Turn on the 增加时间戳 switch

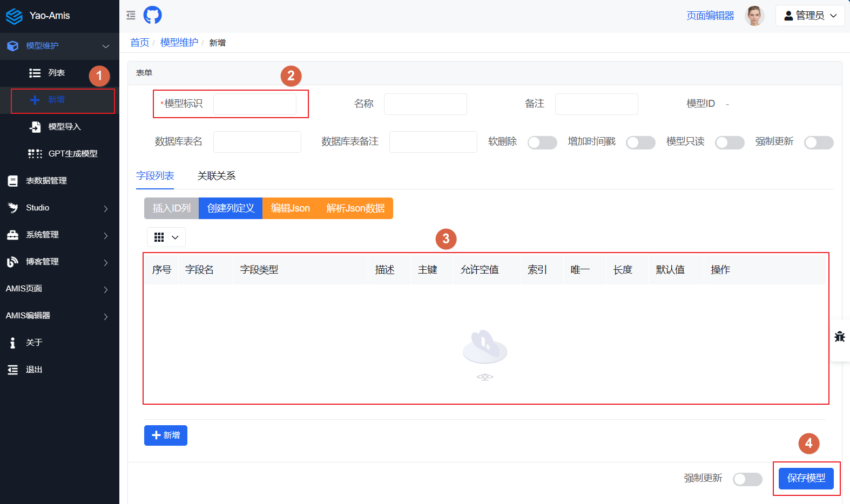tap(640, 142)
